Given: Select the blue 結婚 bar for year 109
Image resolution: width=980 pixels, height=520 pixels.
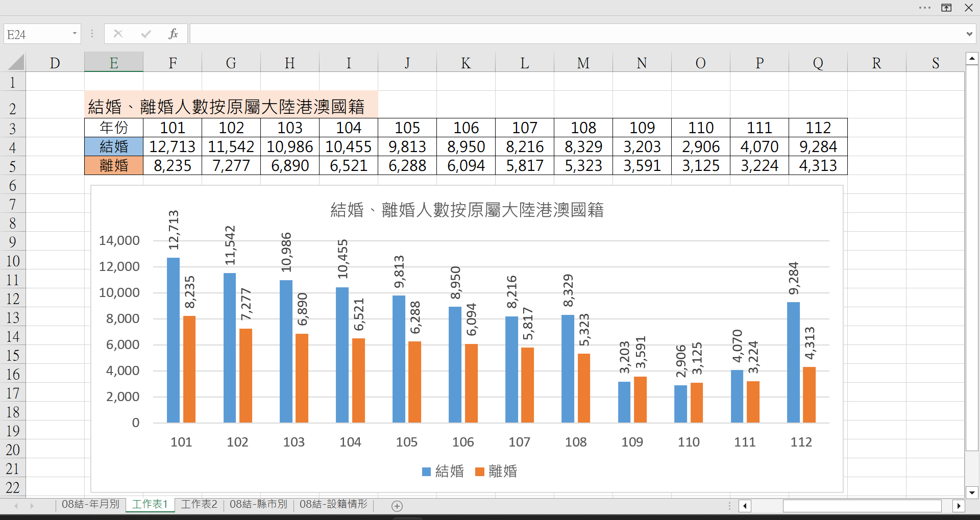Looking at the screenshot, I should point(624,402).
